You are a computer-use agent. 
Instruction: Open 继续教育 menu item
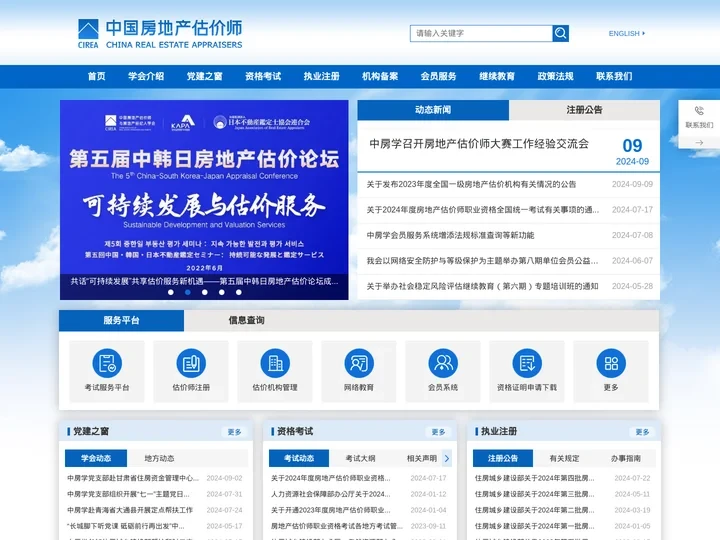tap(497, 76)
